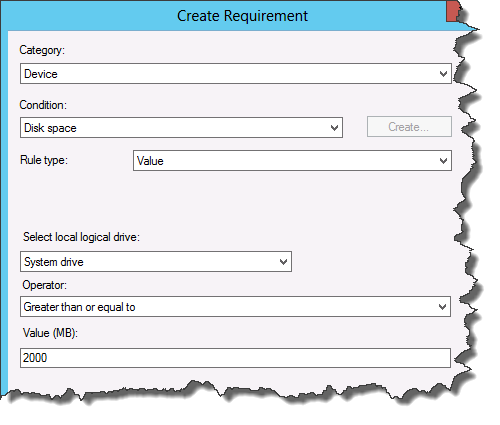Click the Rule type: label
The height and width of the screenshot is (425, 500).
coord(44,160)
